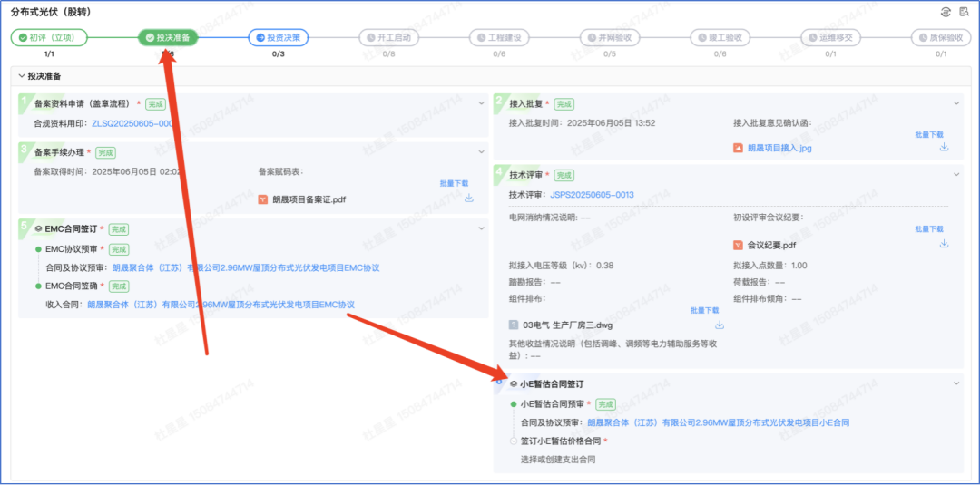Screen dimensions: 980x485
Task: Open the document log icon at top right
Action: tap(965, 12)
